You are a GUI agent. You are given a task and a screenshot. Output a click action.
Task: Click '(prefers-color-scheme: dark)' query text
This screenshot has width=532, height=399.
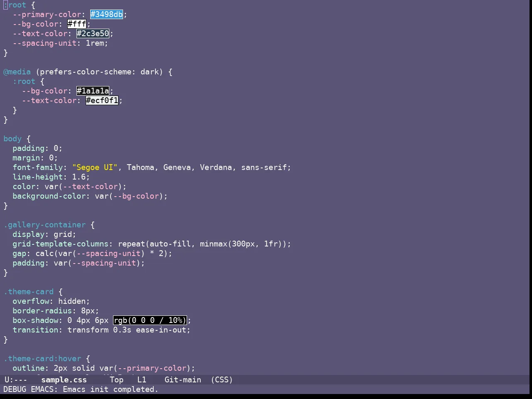(x=99, y=72)
